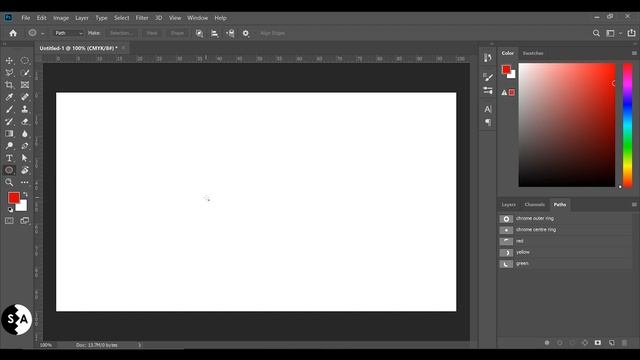Image resolution: width=640 pixels, height=360 pixels.
Task: Open the Image menu
Action: [x=61, y=18]
